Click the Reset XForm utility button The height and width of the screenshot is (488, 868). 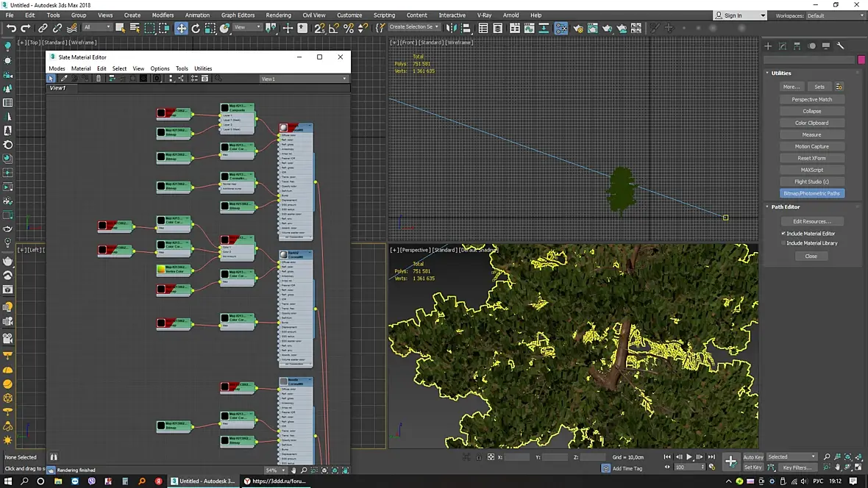pos(811,158)
